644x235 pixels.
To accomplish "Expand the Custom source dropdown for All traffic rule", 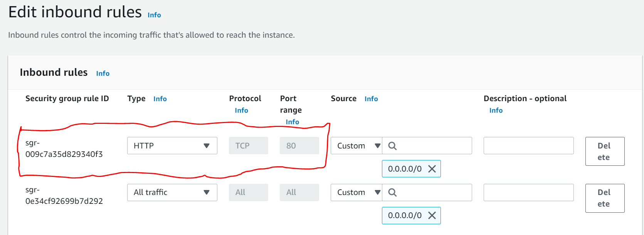I will point(356,192).
